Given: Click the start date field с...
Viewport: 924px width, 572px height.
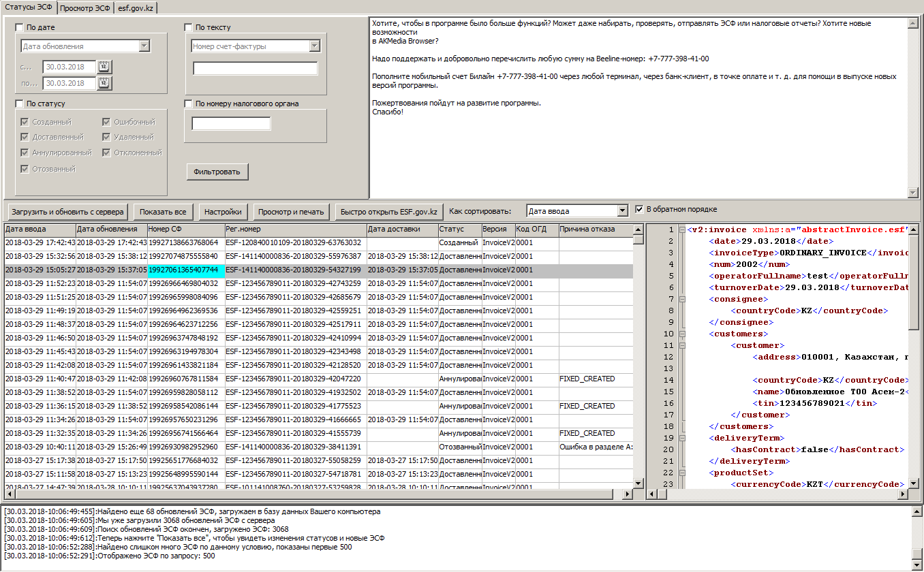Looking at the screenshot, I should click(x=69, y=67).
